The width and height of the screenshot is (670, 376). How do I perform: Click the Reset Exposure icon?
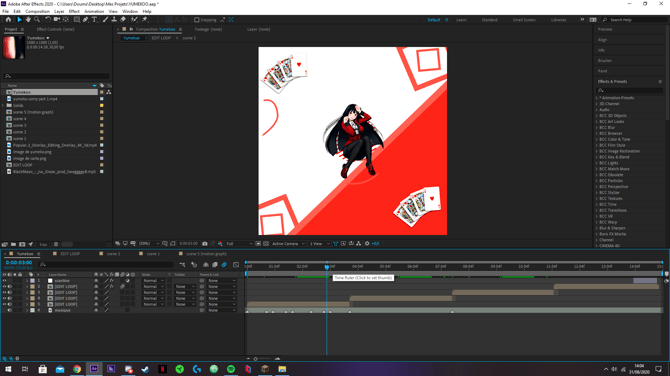coord(367,244)
